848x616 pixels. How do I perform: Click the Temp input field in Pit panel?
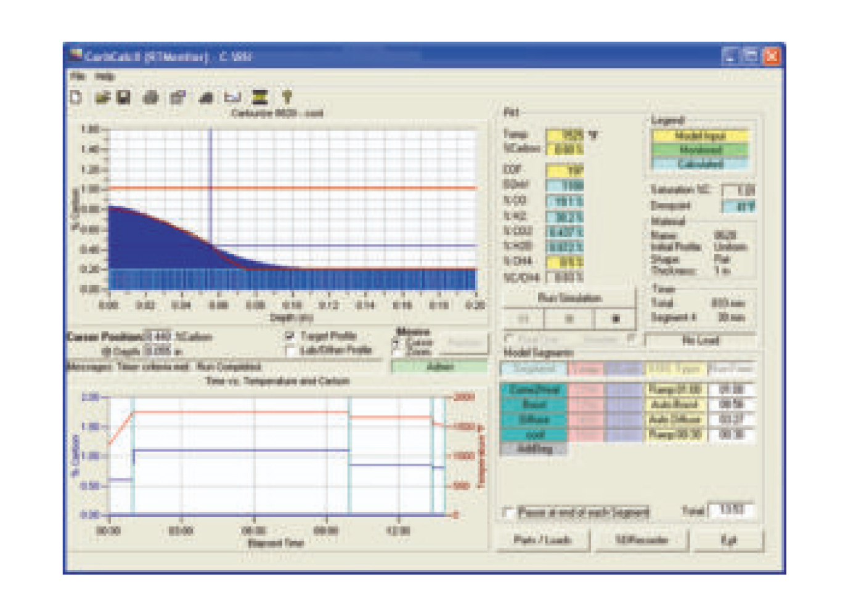pyautogui.click(x=565, y=134)
